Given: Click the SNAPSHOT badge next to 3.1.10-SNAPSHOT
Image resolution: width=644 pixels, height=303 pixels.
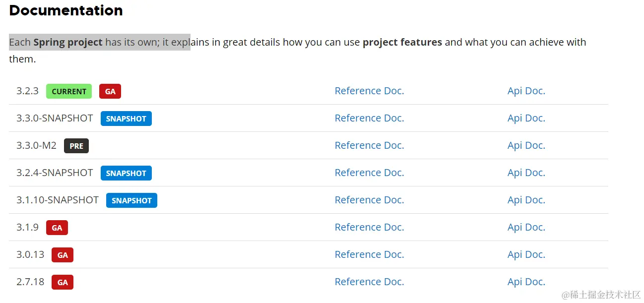Looking at the screenshot, I should click(x=131, y=200).
